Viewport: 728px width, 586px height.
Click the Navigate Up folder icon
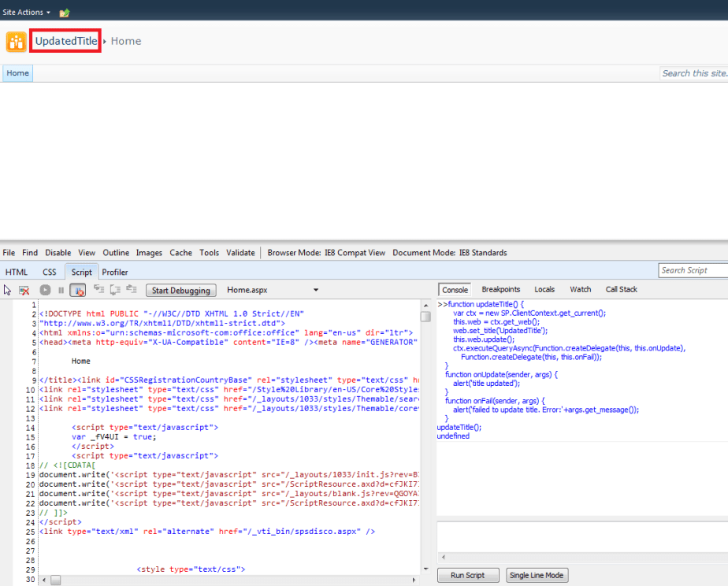[x=65, y=13]
